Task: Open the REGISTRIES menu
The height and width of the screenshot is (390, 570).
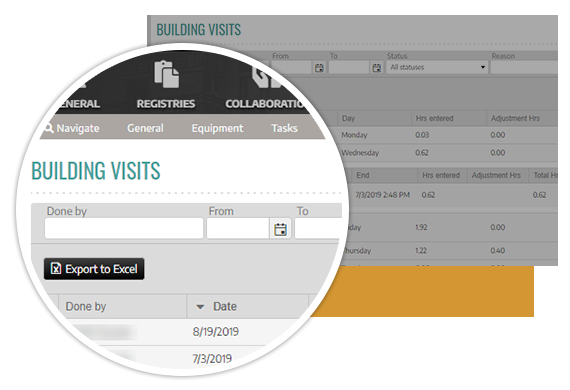Action: tap(166, 104)
